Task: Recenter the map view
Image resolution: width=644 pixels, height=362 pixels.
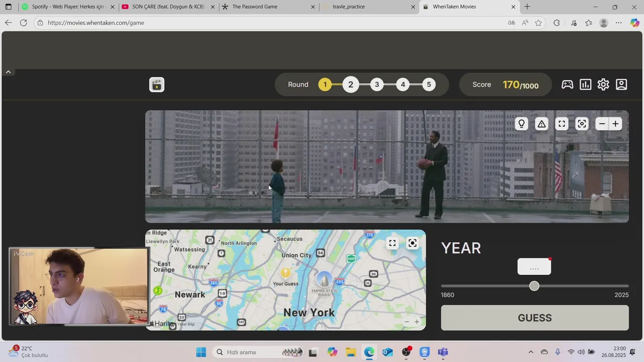Action: (x=413, y=243)
